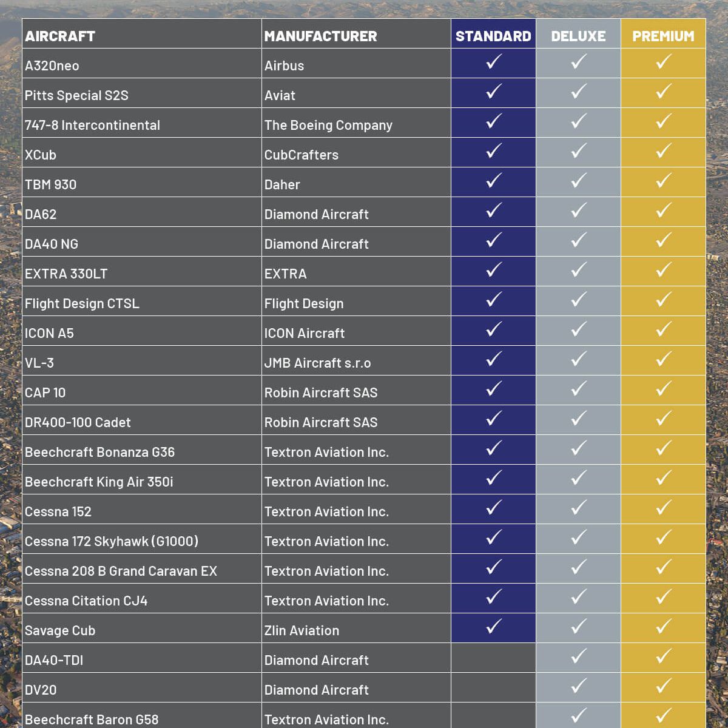Click the Premium checkmark for 747-8 Intercontinental
The width and height of the screenshot is (728, 728).
point(664,121)
